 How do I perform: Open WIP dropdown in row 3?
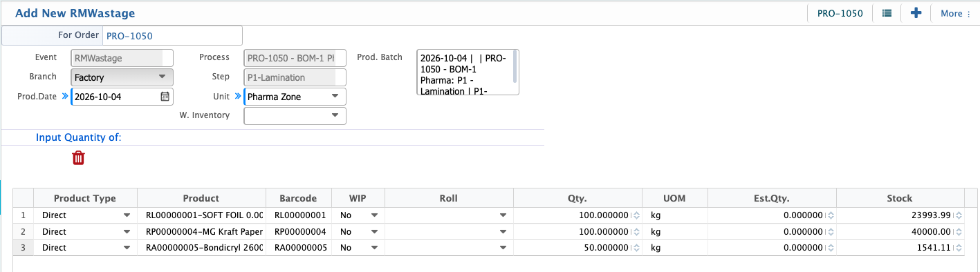(x=374, y=247)
